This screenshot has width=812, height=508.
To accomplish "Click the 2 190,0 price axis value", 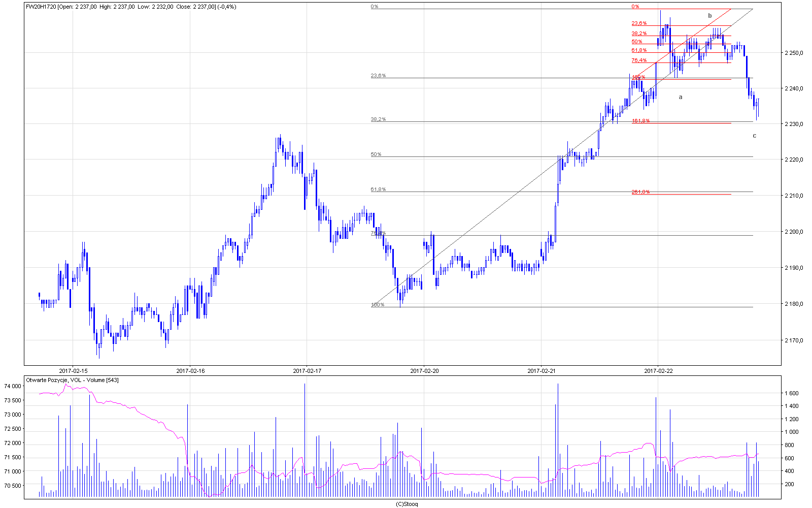I will coord(793,268).
